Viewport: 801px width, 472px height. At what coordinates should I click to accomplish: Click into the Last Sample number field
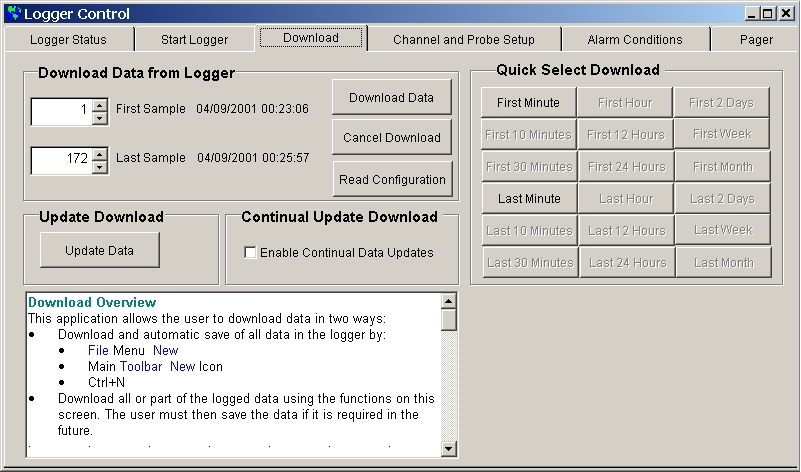click(62, 160)
